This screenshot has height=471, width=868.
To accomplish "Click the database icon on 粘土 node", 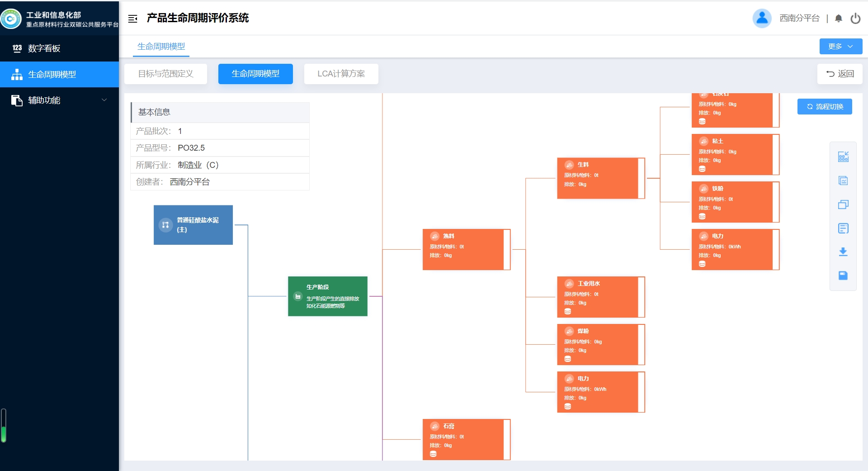I will 702,169.
